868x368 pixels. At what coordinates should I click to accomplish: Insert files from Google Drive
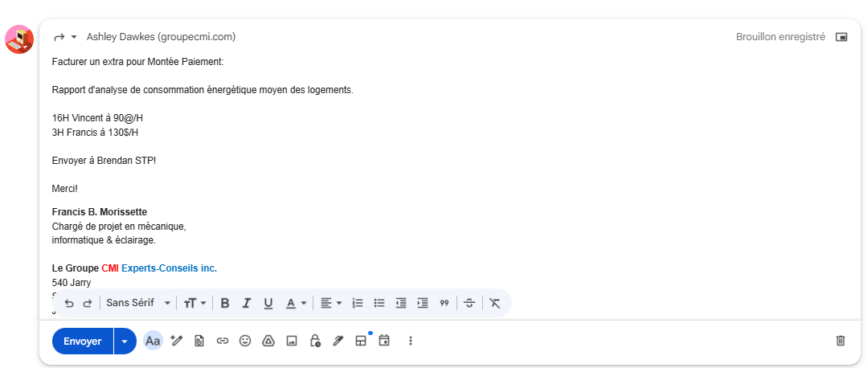268,341
